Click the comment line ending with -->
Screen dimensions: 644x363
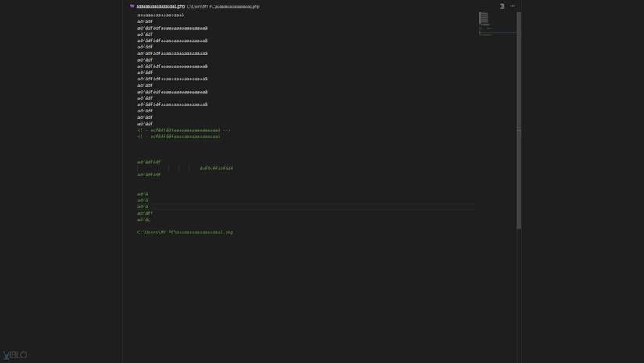184,130
